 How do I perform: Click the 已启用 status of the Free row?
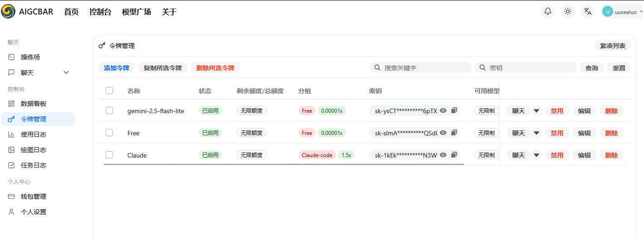210,133
